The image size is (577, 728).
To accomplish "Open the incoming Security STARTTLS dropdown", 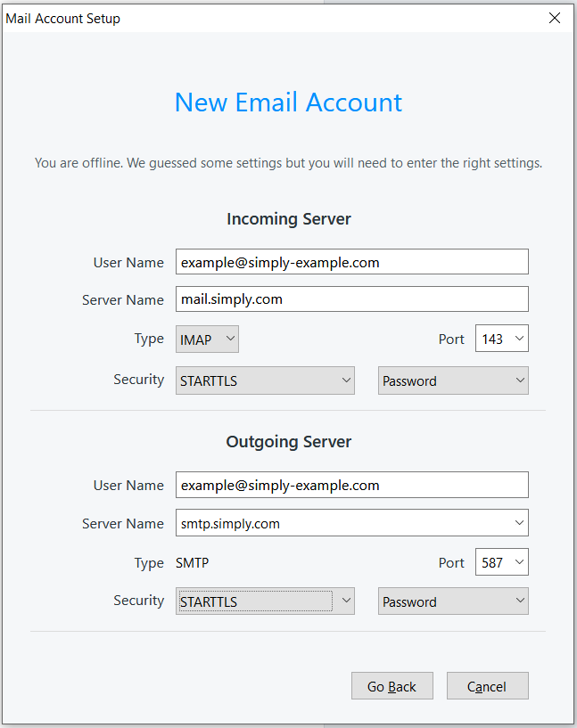I will coord(265,380).
